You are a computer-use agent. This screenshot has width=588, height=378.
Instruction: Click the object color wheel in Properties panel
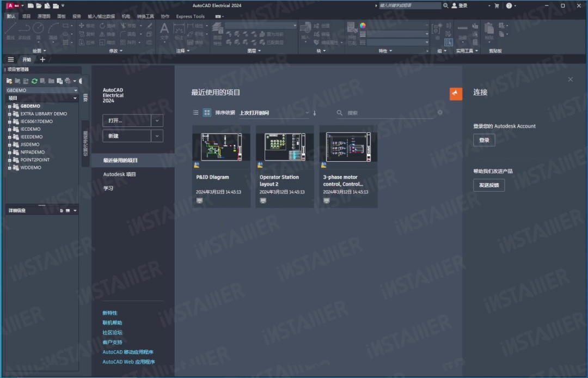363,26
